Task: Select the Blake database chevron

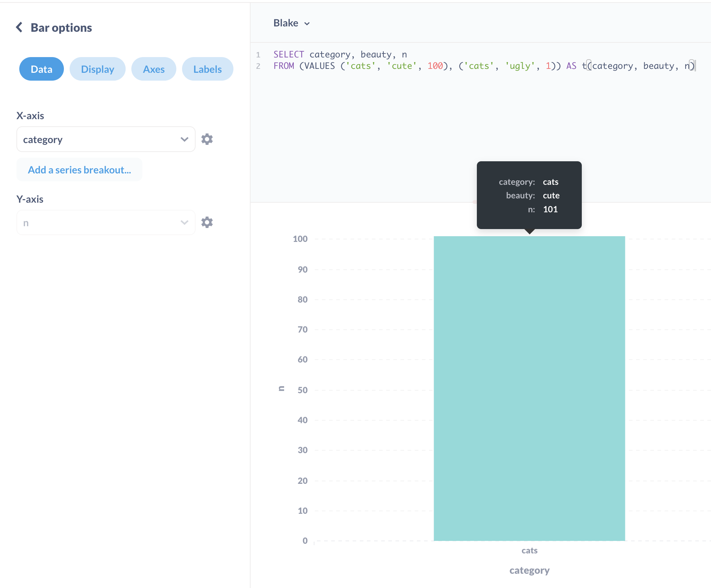Action: pyautogui.click(x=307, y=24)
